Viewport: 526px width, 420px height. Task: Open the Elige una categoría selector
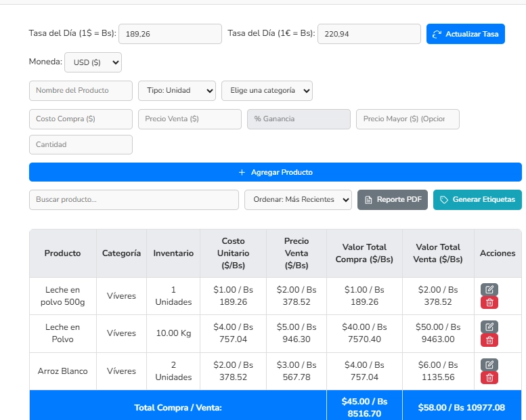point(267,90)
